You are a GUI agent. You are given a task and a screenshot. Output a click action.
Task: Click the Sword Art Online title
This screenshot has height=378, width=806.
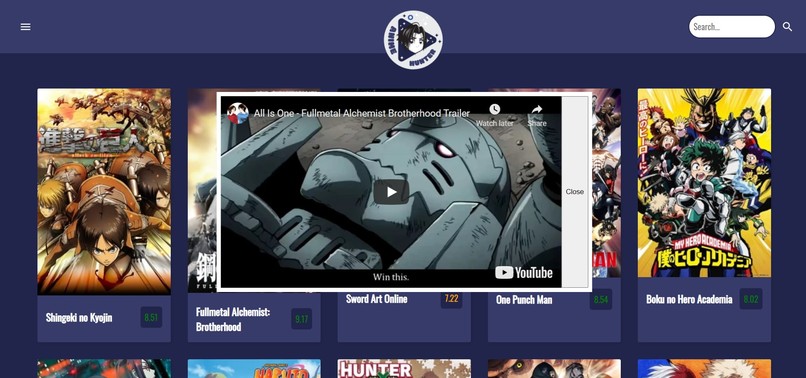(x=376, y=299)
